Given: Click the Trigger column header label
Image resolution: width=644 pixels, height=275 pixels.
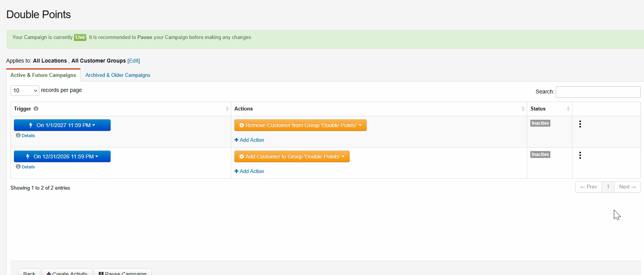Looking at the screenshot, I should click(22, 109).
